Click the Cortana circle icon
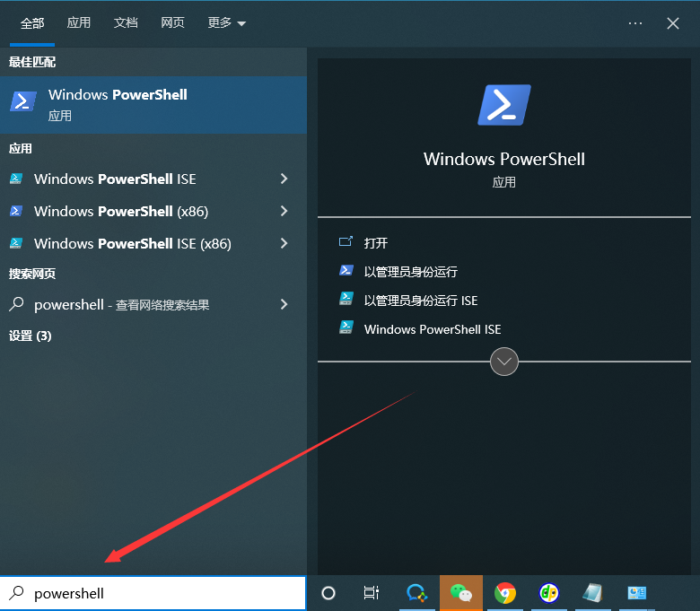 click(x=328, y=593)
